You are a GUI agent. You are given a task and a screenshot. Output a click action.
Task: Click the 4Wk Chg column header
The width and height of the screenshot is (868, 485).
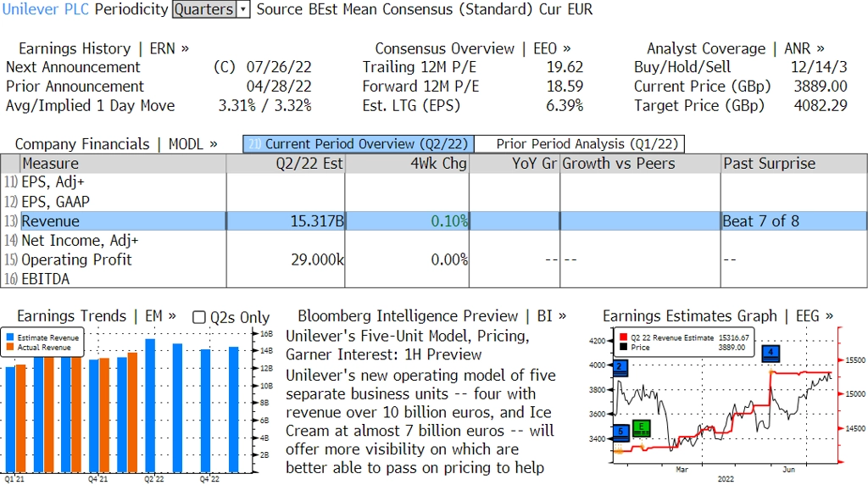407,164
